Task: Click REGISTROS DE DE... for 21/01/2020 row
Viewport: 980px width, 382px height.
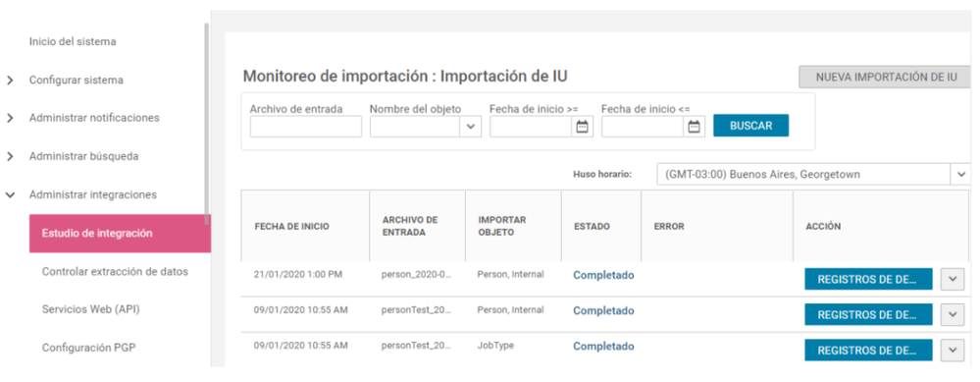Action: point(868,279)
